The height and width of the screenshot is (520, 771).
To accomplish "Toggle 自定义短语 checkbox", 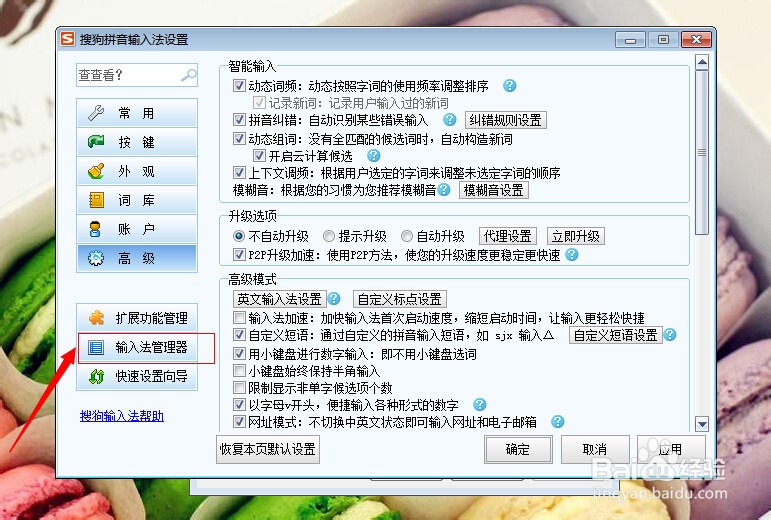I will coord(239,335).
